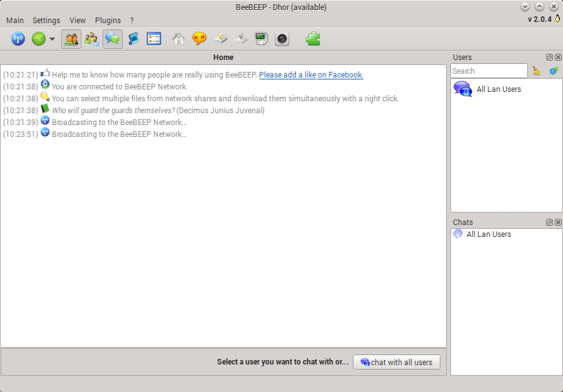
Task: Open the status dropdown arrow in toolbar
Action: coord(53,39)
